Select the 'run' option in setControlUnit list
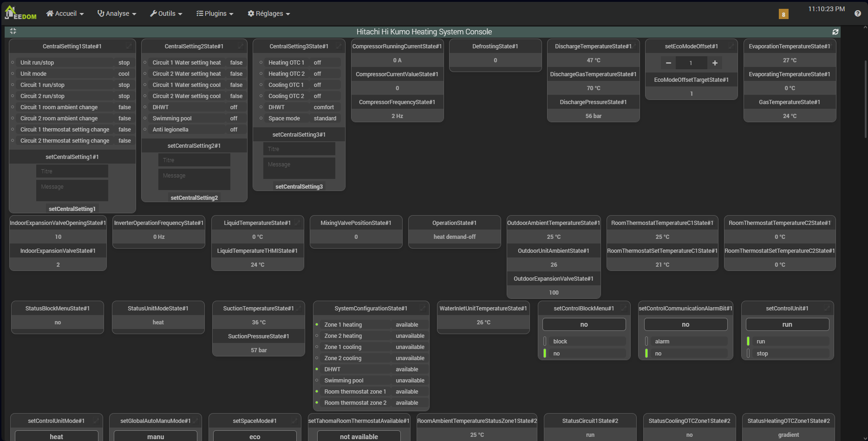Viewport: 868px width, 441px height. click(787, 341)
